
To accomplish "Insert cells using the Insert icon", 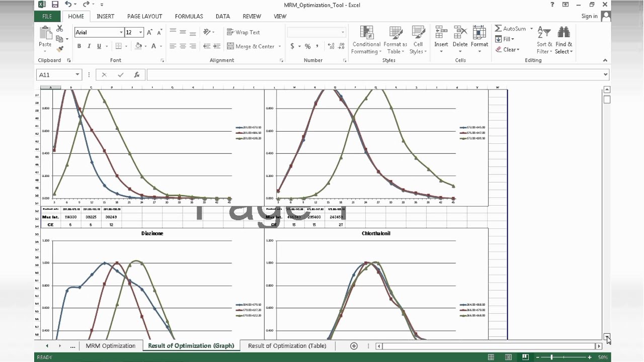I will [x=441, y=33].
